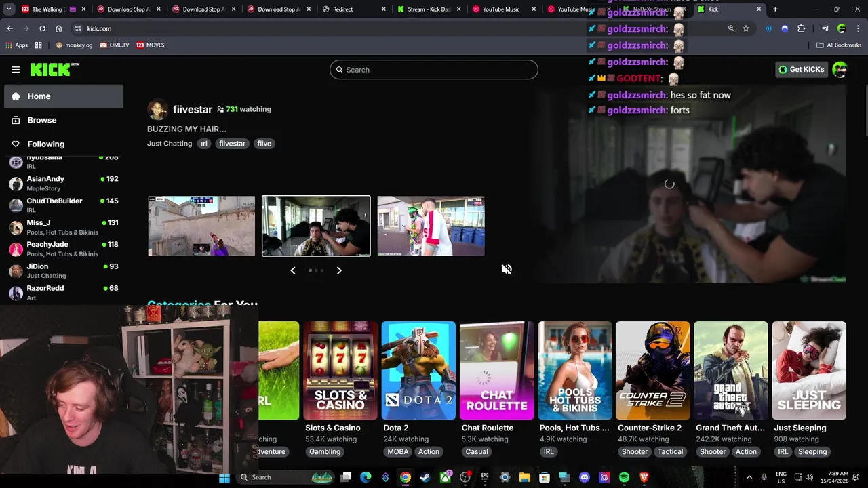Go to Home in Kick sidebar
This screenshot has width=868, height=488.
pyautogui.click(x=64, y=96)
